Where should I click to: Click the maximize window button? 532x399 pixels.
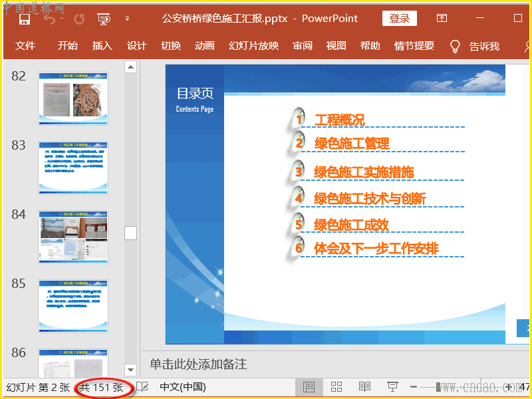click(518, 18)
